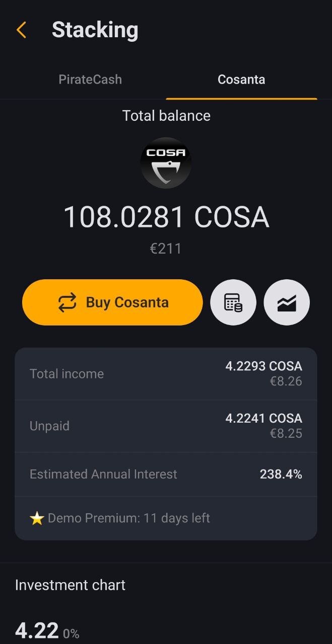Open the staking calculator icon
Image resolution: width=332 pixels, height=644 pixels.
(233, 302)
